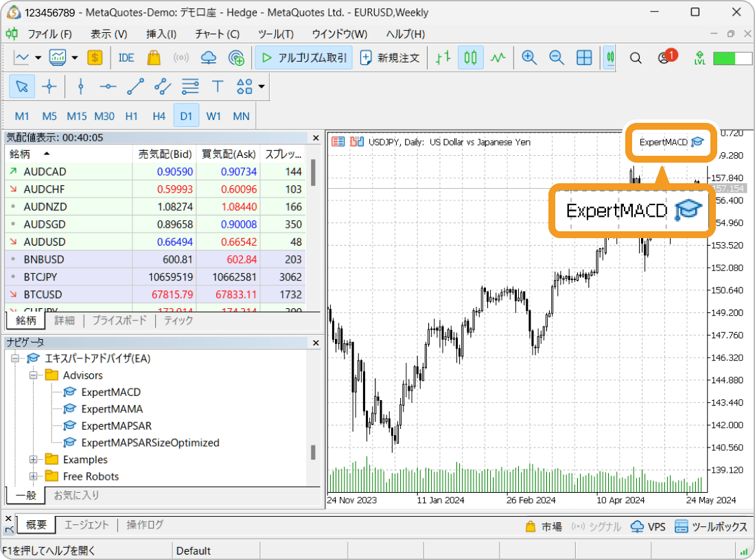Switch chart to line chart mode
The height and width of the screenshot is (560, 755).
click(498, 58)
